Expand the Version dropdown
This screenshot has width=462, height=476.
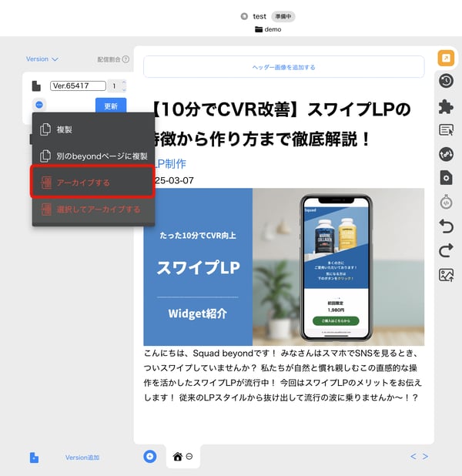click(42, 59)
